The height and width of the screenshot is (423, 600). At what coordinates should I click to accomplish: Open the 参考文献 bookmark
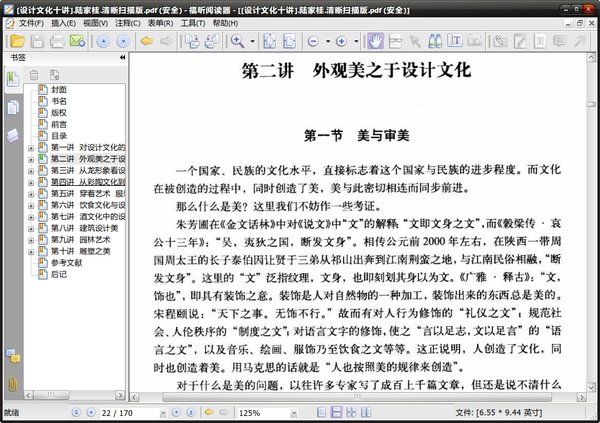[x=67, y=263]
